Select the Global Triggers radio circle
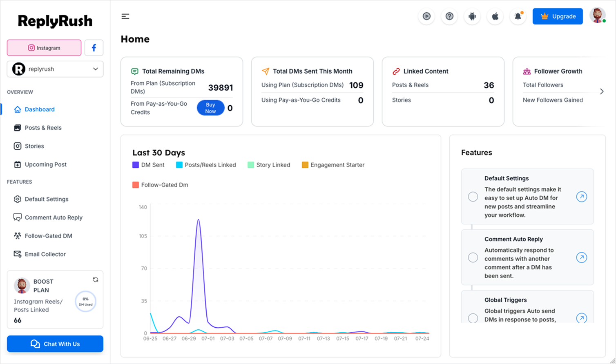616x364 pixels. [x=473, y=318]
